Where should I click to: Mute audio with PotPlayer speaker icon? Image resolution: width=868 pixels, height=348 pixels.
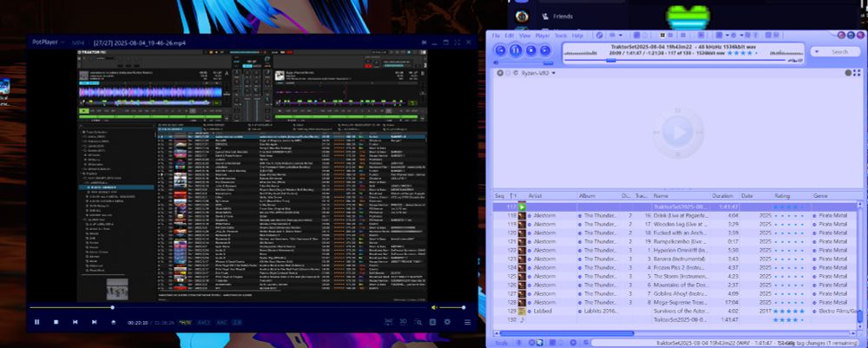click(x=435, y=307)
